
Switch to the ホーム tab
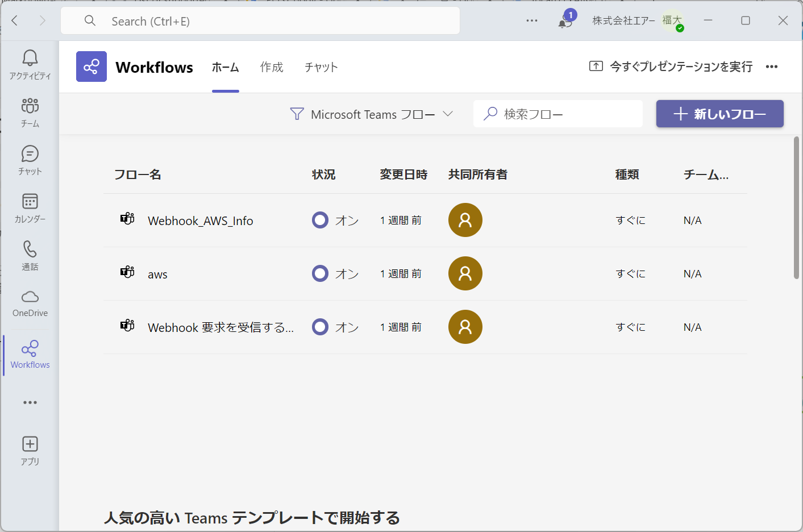(x=226, y=67)
